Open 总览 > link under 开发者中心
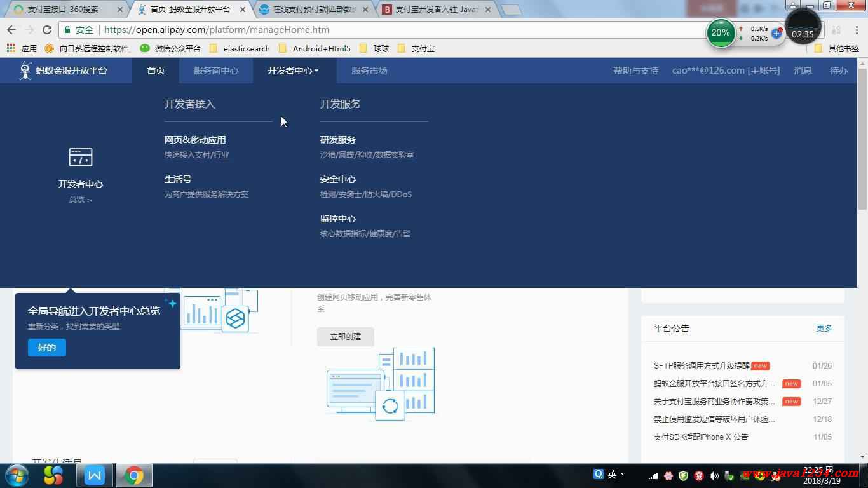868x488 pixels. [x=80, y=200]
